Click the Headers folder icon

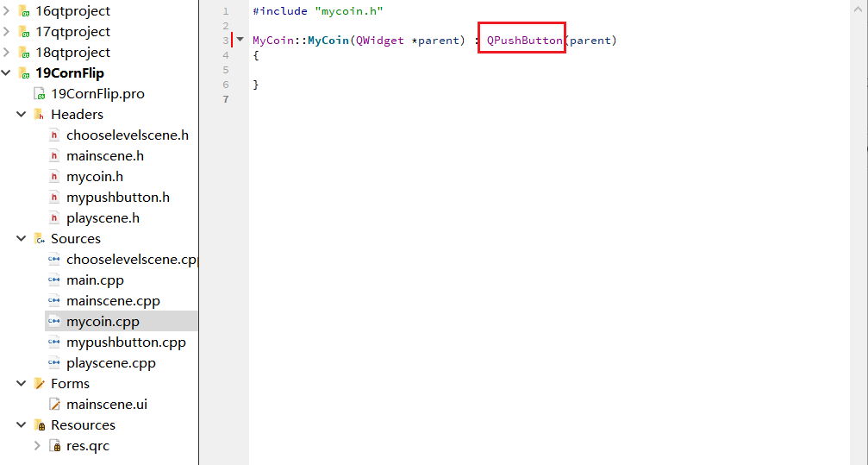pos(40,114)
